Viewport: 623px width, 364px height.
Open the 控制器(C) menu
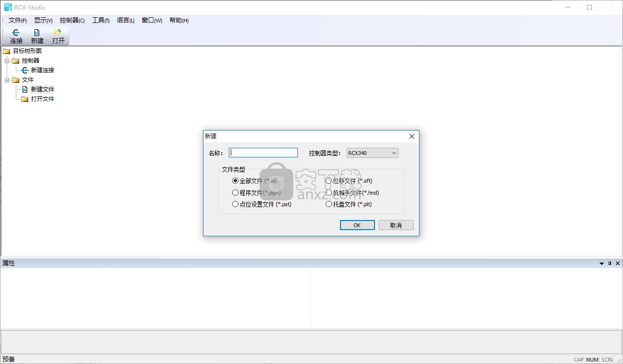[72, 21]
